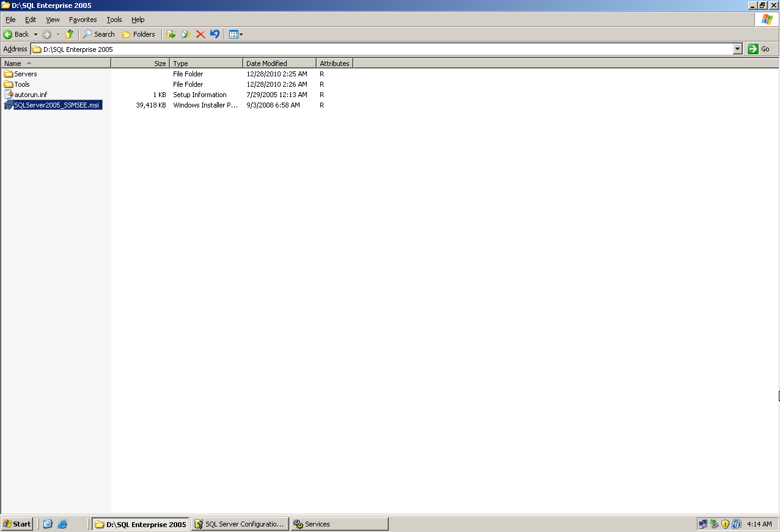
Task: Sort by Date Modified column
Action: (x=280, y=63)
